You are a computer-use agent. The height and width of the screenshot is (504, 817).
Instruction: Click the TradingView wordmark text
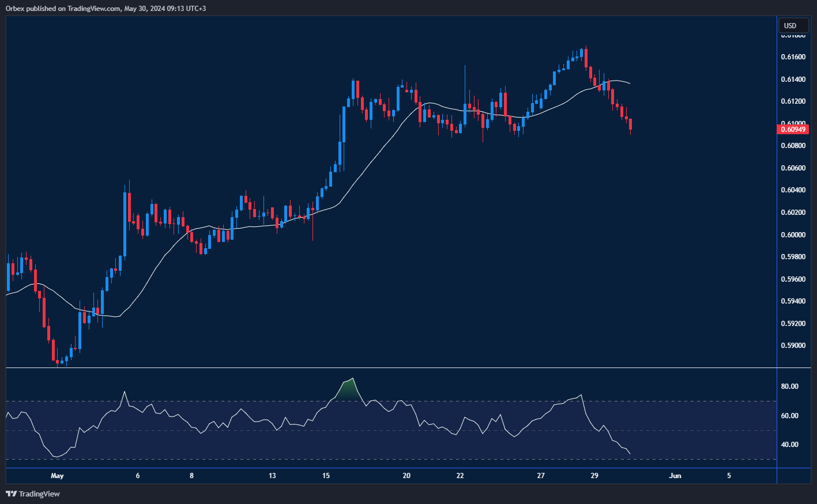[x=39, y=494]
